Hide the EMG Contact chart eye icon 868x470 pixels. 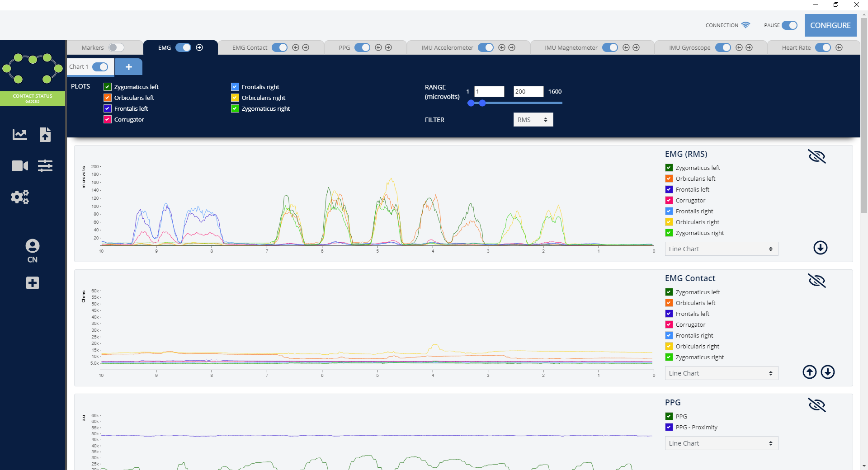(817, 281)
